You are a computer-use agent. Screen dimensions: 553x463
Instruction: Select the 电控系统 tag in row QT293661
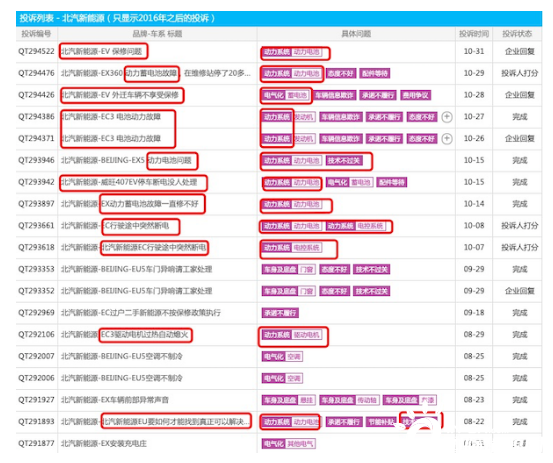[x=370, y=226]
